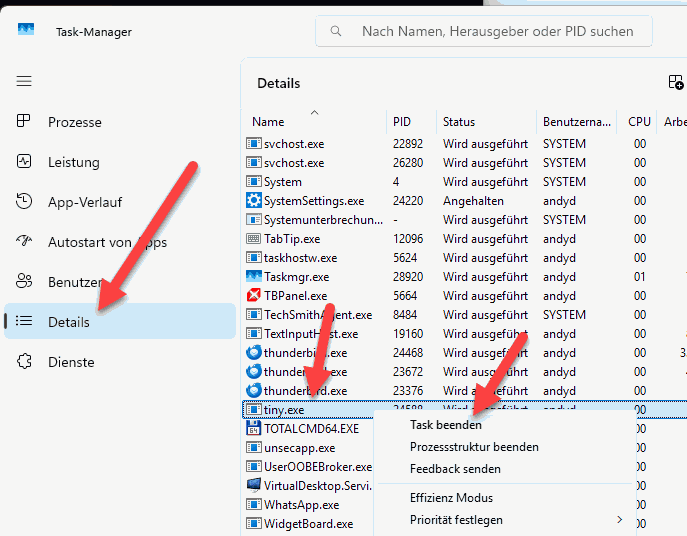This screenshot has width=687, height=536.
Task: Select the unsecapp.exe process row
Action: point(309,447)
